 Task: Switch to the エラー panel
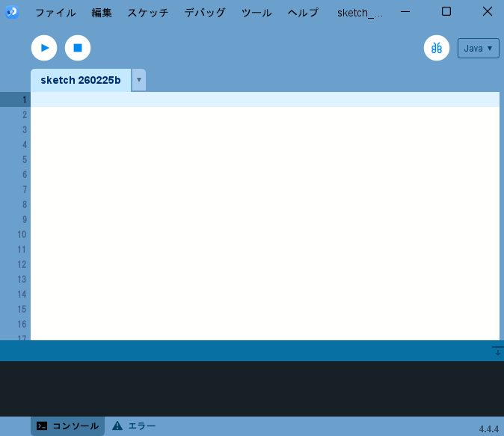click(134, 426)
